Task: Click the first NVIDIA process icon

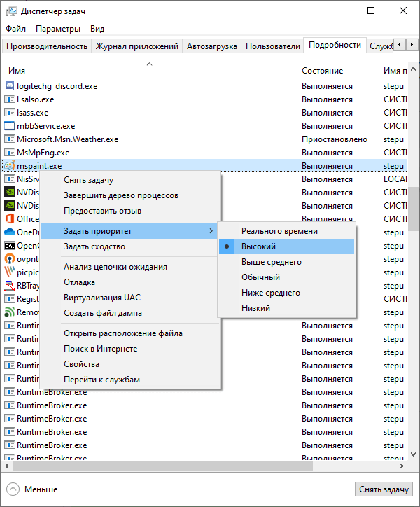Action: pos(10,192)
